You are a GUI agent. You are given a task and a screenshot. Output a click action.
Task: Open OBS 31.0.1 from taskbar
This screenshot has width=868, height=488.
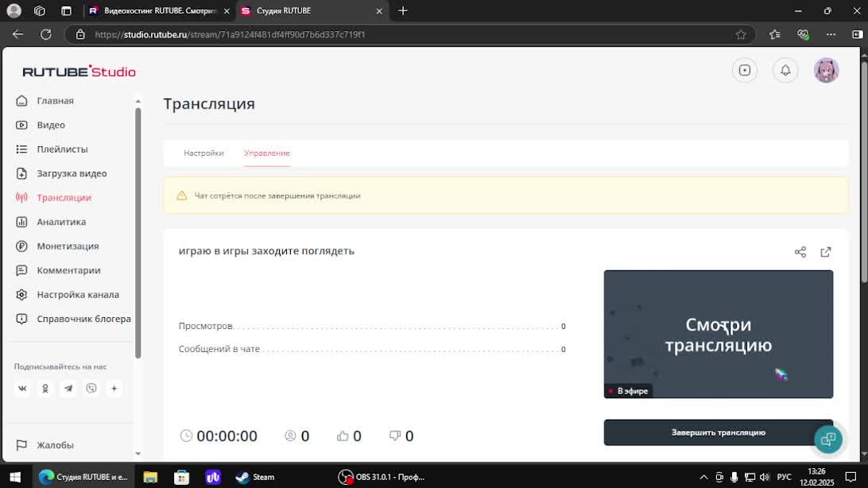[x=382, y=477]
